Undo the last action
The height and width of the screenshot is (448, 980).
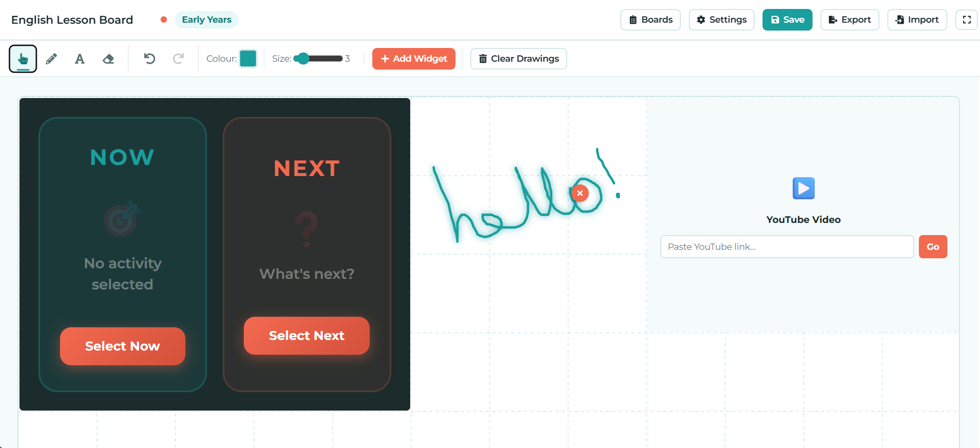pos(150,59)
